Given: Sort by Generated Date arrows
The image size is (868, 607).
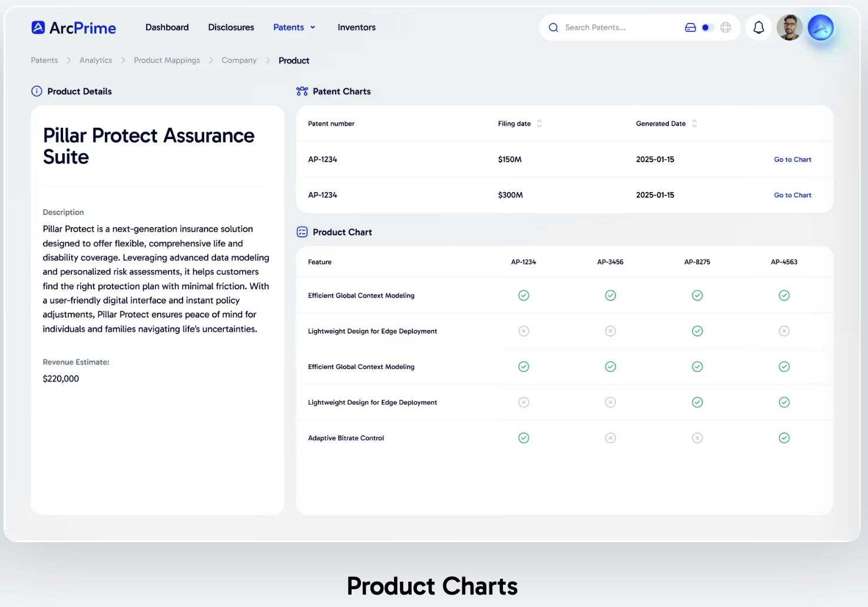Looking at the screenshot, I should [694, 124].
